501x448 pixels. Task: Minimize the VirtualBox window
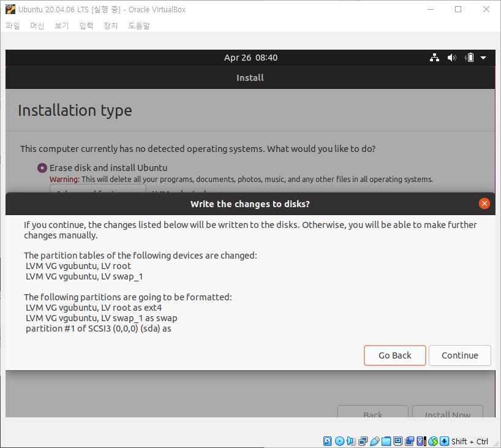431,10
